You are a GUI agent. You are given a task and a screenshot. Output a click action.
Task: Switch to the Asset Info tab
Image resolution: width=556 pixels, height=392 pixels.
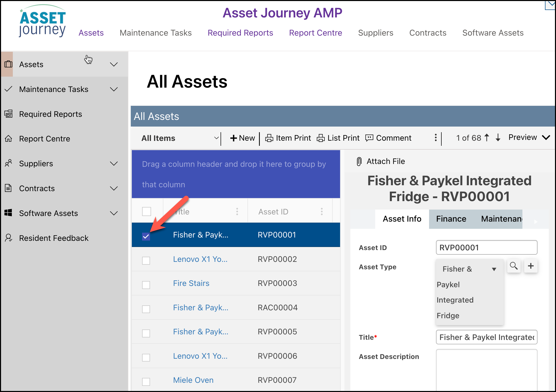tap(402, 219)
